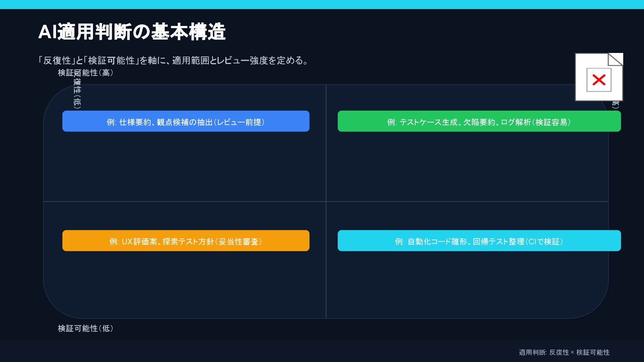Screen dimensions: 644x362
Task: Click the orange UX評価案 example box
Action: (x=186, y=241)
